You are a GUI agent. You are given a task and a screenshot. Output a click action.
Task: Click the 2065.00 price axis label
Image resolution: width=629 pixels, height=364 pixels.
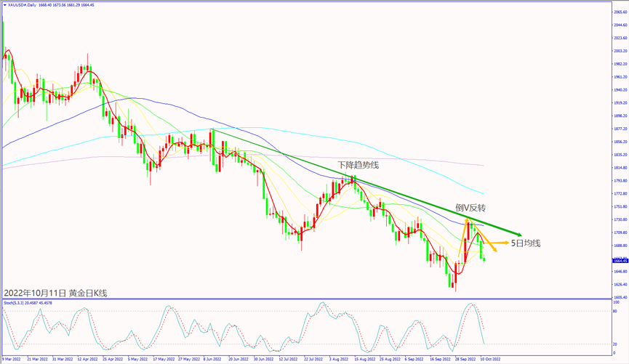click(x=620, y=12)
